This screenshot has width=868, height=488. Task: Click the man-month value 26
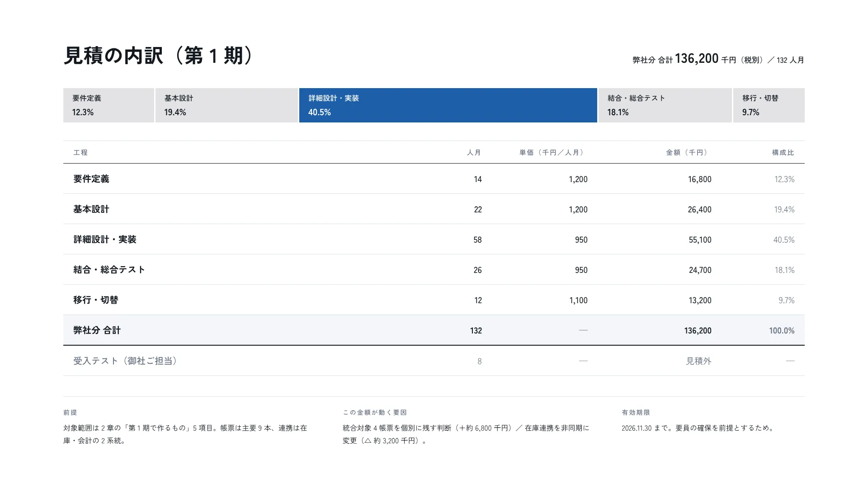click(478, 270)
